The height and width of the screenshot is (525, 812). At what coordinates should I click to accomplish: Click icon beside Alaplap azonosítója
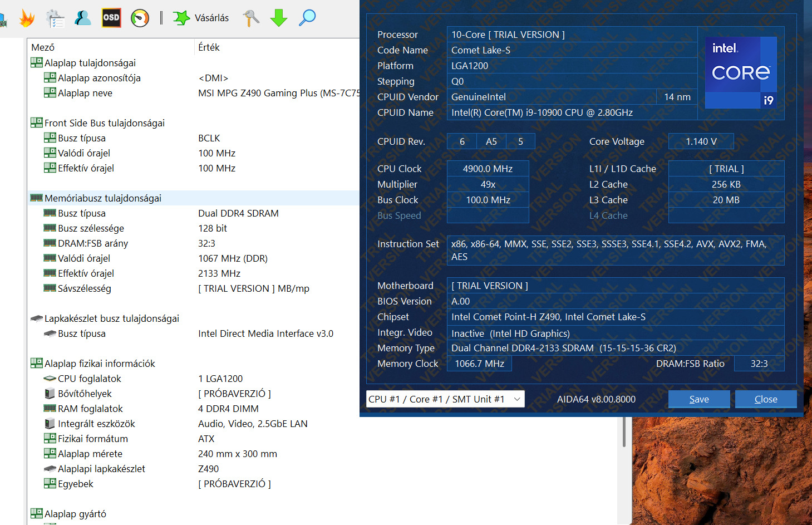click(x=50, y=77)
